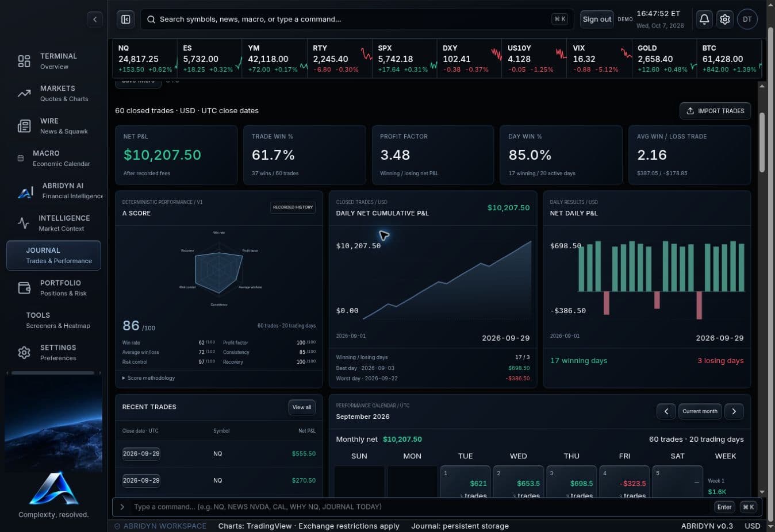775x532 pixels.
Task: Click the Intelligence pulse icon
Action: 24,223
